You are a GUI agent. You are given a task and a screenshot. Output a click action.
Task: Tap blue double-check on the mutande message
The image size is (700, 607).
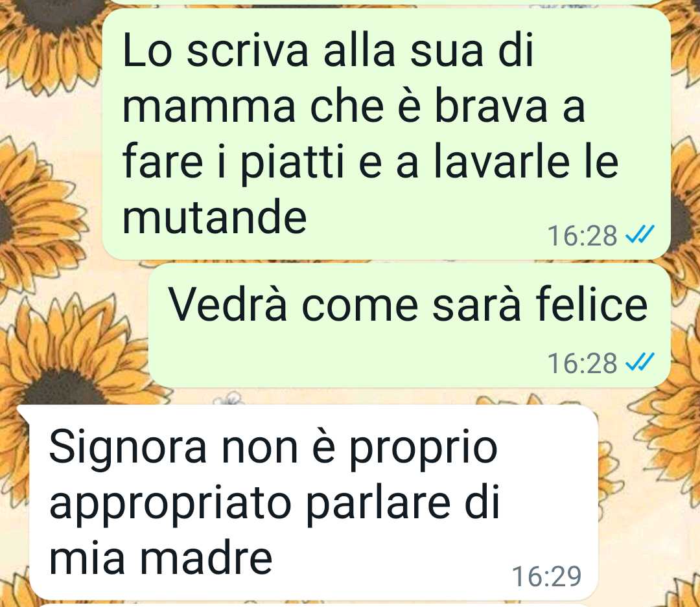click(x=640, y=234)
